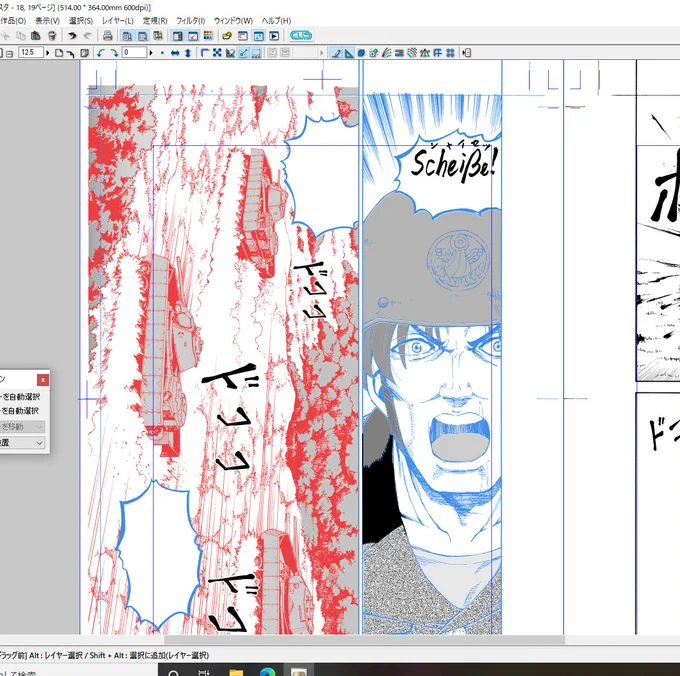680x676 pixels.
Task: Click the bucket snap icon
Action: (x=373, y=53)
